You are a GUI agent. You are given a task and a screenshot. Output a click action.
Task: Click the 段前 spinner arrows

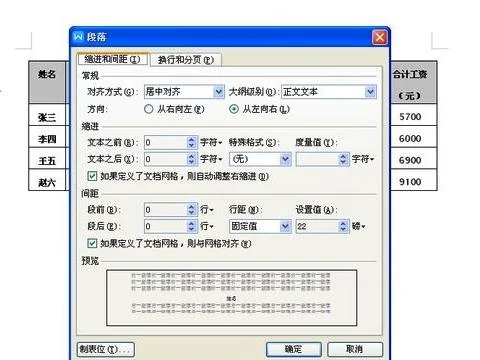(x=191, y=210)
